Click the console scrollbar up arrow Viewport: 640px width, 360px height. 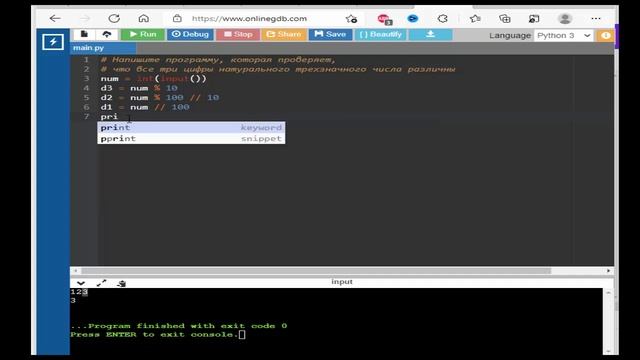coord(608,293)
